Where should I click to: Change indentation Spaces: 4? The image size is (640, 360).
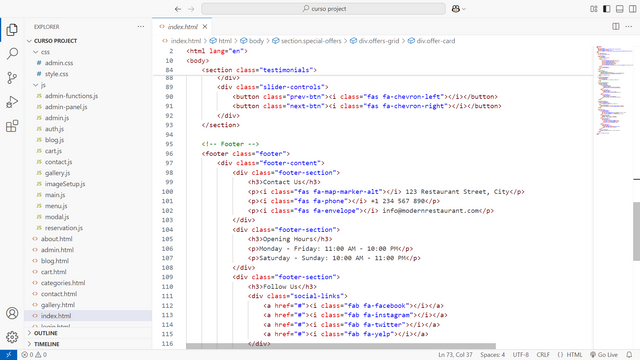click(493, 355)
